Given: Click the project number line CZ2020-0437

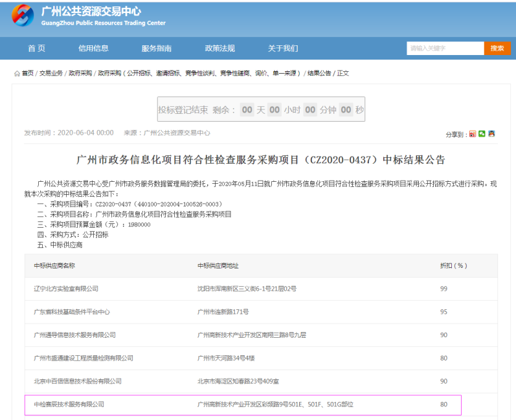Looking at the screenshot, I should pos(129,204).
